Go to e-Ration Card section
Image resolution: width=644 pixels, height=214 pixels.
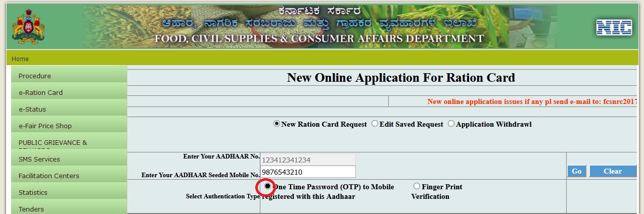coord(40,92)
